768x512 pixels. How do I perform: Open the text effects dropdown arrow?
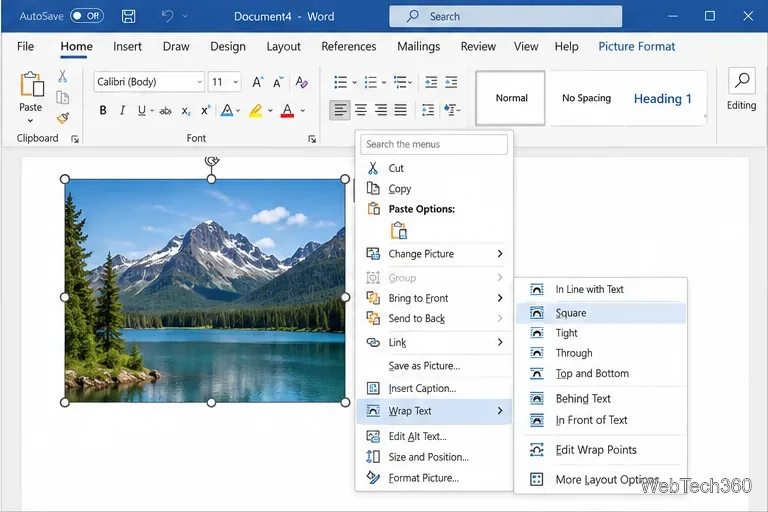(x=238, y=111)
